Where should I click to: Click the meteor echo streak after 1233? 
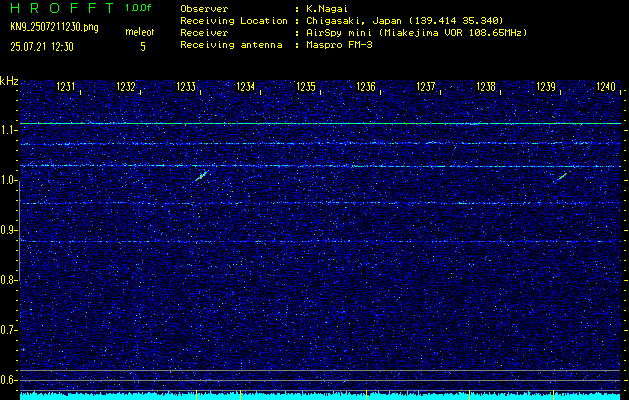point(202,176)
